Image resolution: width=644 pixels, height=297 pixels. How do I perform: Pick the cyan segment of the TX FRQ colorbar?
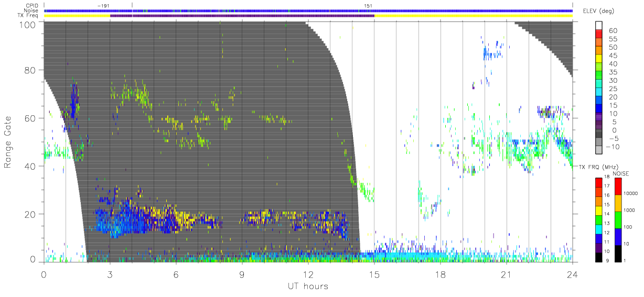click(x=599, y=228)
